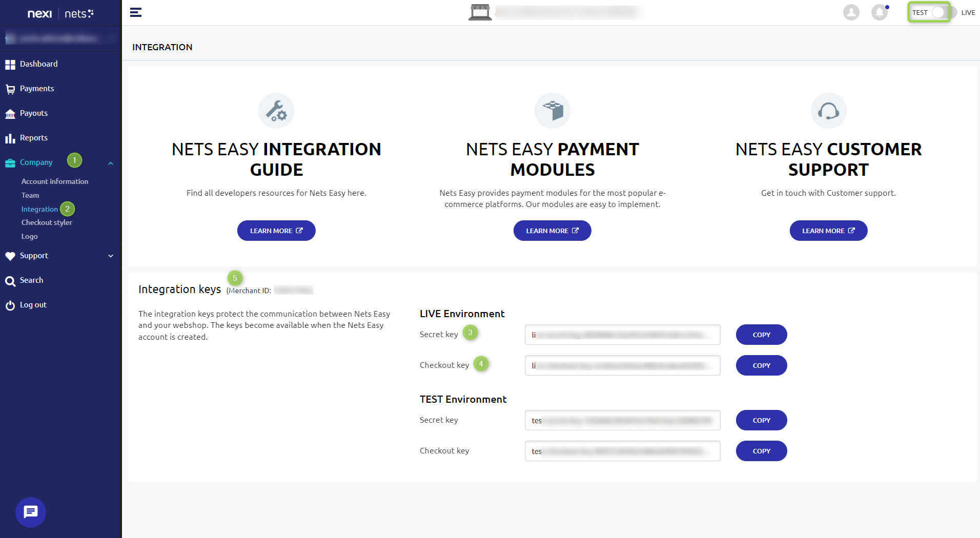Image resolution: width=980 pixels, height=538 pixels.
Task: Copy the TEST checkout key
Action: tap(762, 451)
